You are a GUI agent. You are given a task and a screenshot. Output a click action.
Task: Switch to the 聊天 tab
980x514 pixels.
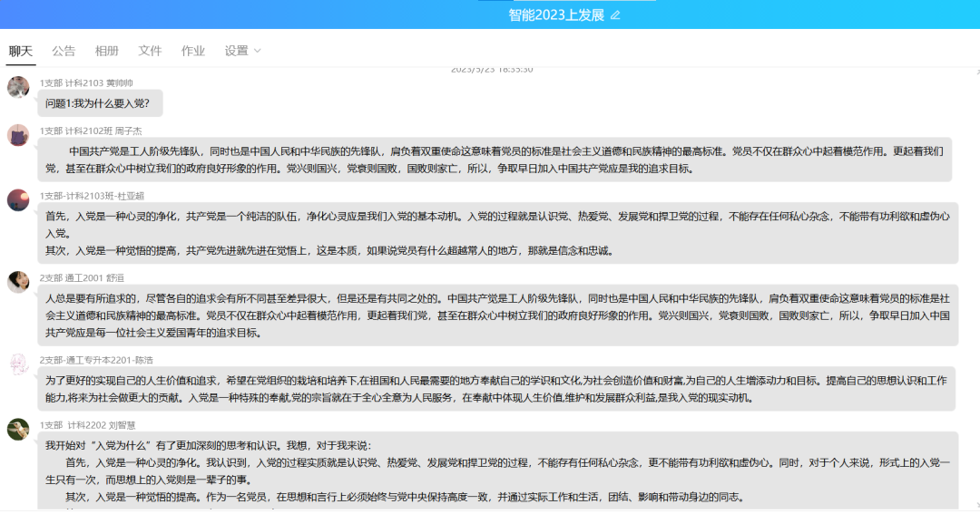click(x=21, y=51)
